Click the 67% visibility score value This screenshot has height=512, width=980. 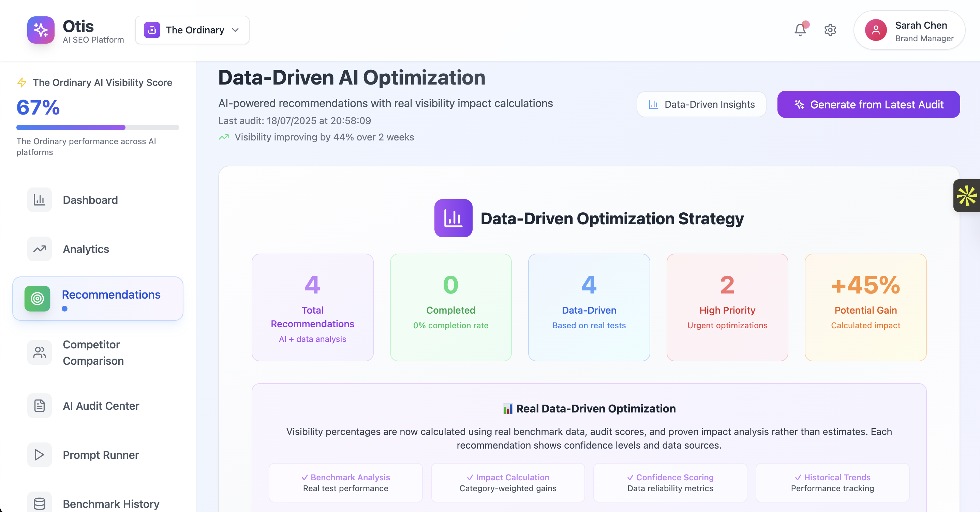point(38,107)
